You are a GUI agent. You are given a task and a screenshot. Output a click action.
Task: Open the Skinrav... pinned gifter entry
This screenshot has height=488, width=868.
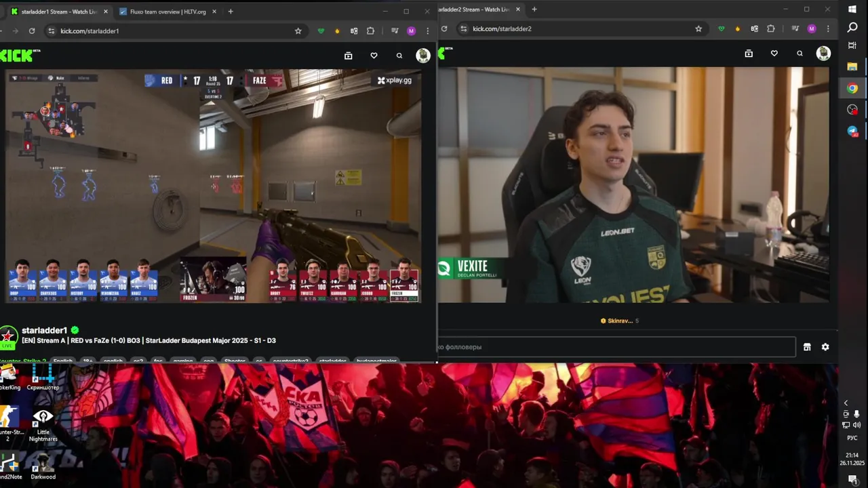click(620, 321)
